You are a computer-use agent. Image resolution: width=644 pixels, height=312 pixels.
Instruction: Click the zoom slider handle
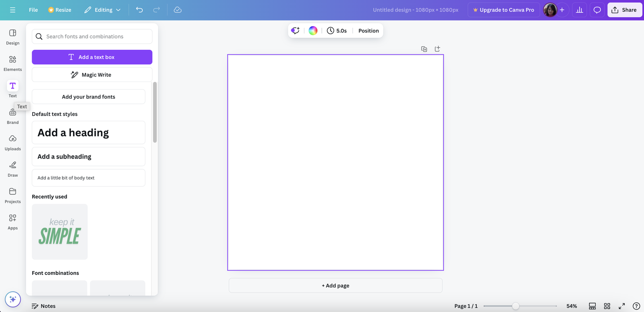click(516, 306)
